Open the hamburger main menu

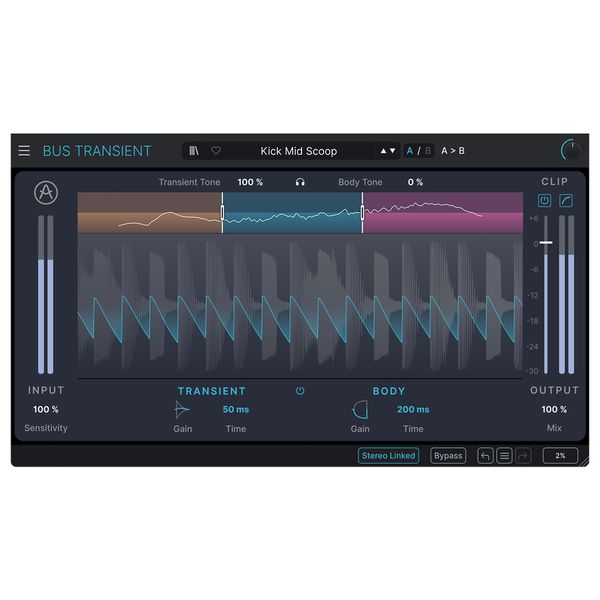point(24,151)
